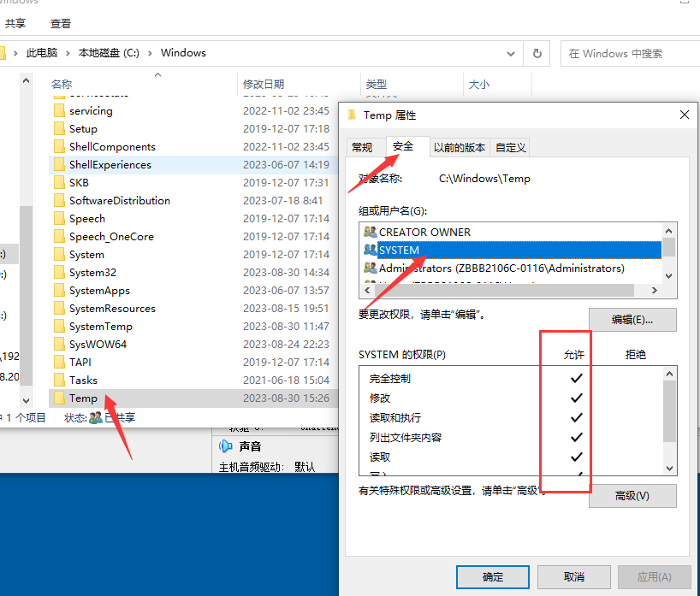Click the Administrators group icon
700x596 pixels.
coord(370,268)
